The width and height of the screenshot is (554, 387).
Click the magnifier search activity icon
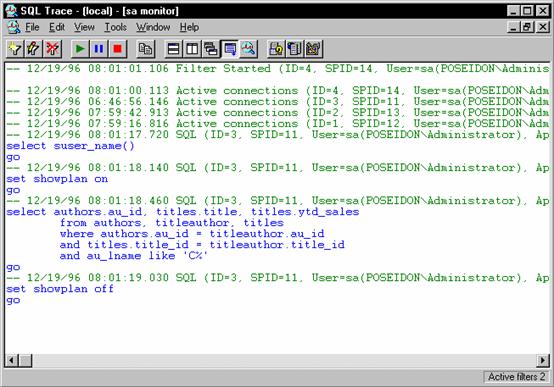(x=248, y=49)
